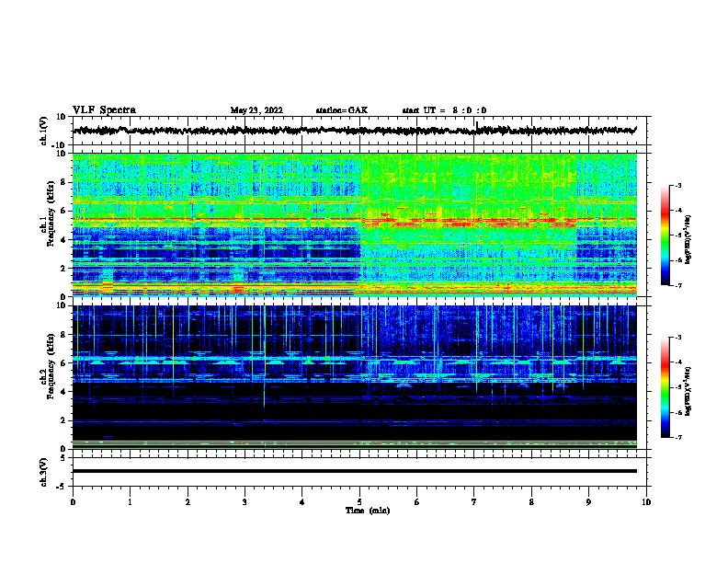Click the ch.1(V) waveform axis label

tap(44, 131)
